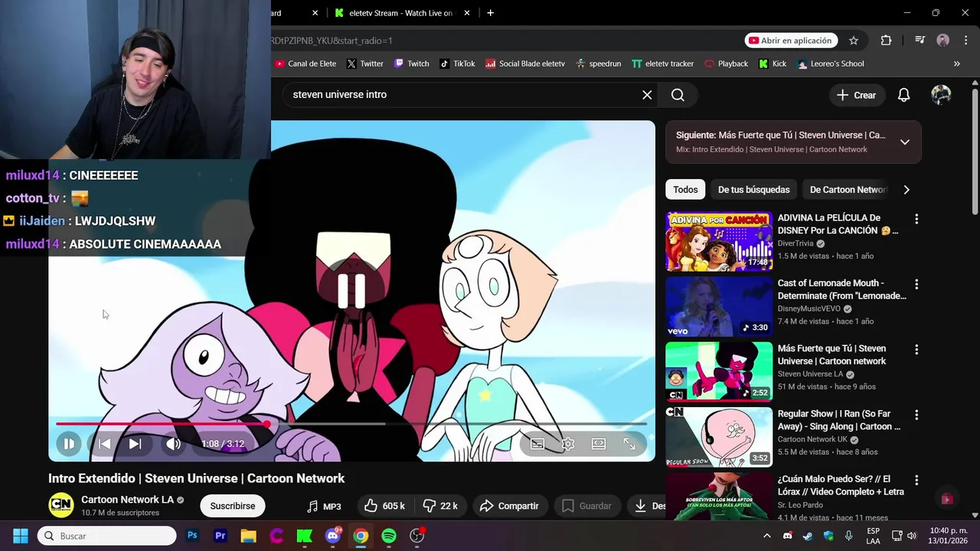Open the Cartoon Network LA channel name link

[127, 500]
